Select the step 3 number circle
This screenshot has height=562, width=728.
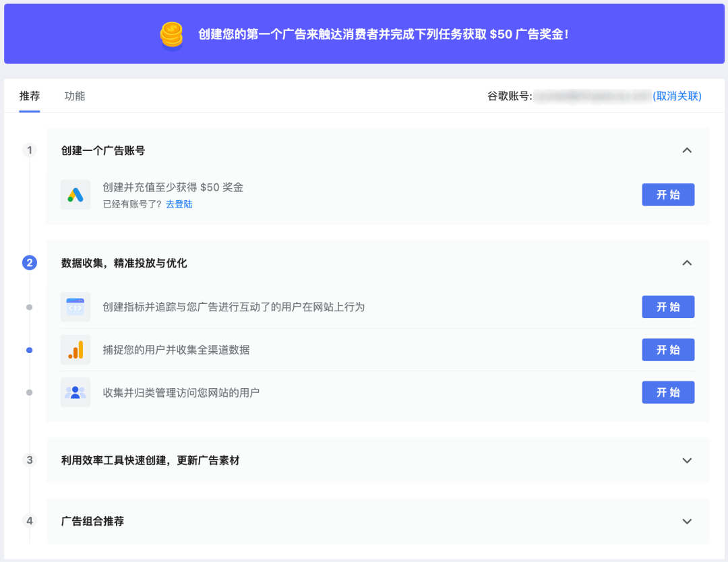click(30, 460)
